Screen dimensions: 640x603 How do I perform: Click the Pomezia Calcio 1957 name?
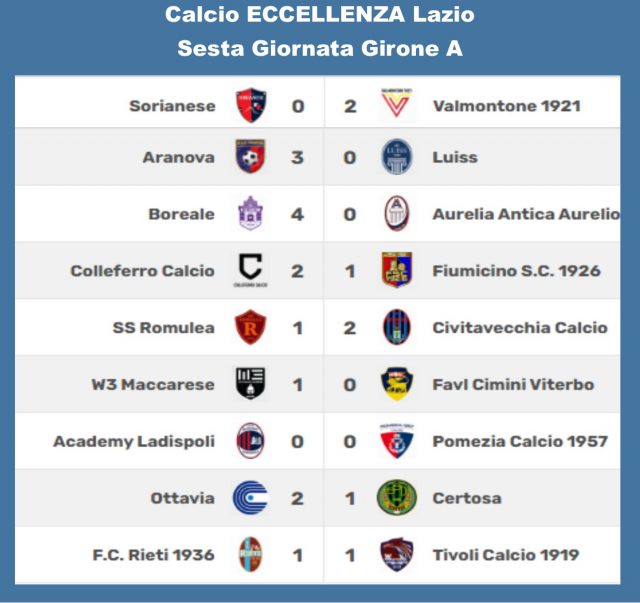(x=519, y=441)
